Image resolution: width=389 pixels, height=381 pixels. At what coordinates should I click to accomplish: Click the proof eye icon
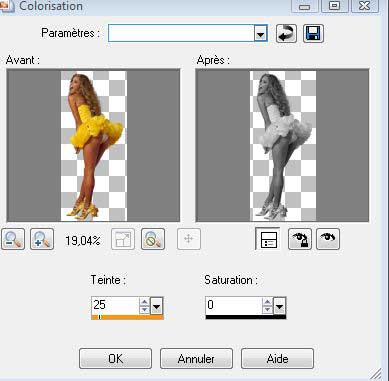tap(328, 239)
